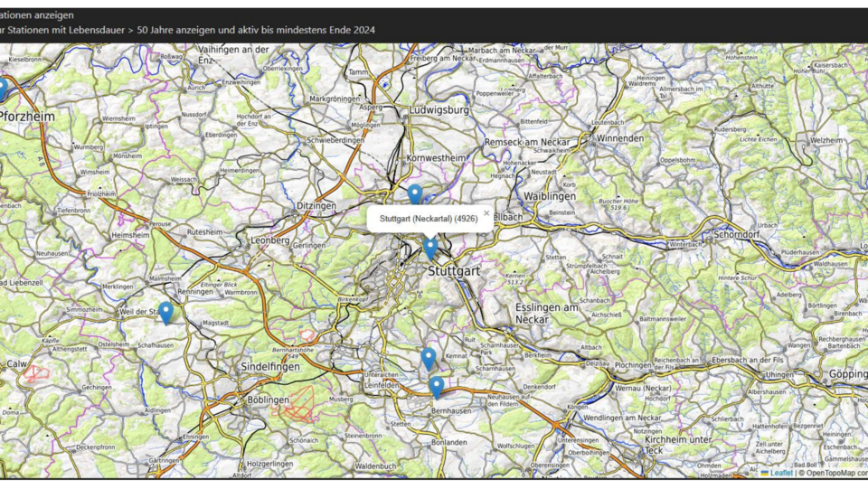Click the 'Ditzingen' map label
This screenshot has width=868, height=489.
point(316,206)
